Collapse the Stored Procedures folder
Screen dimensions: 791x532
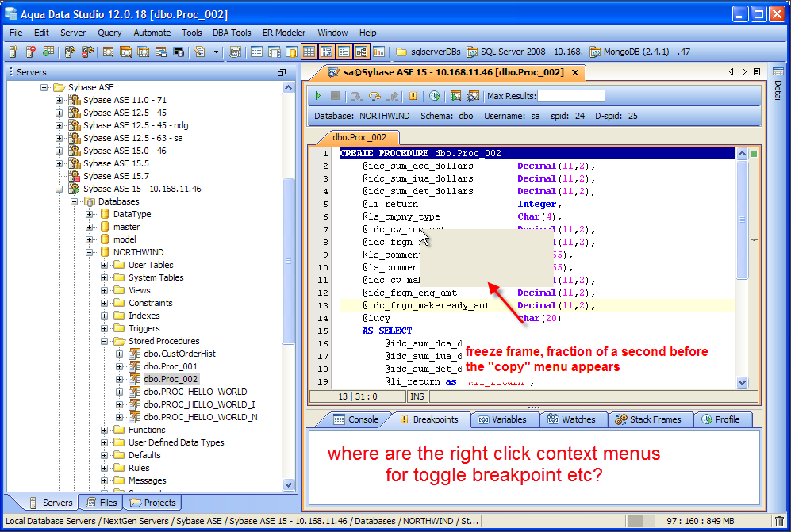[x=105, y=341]
